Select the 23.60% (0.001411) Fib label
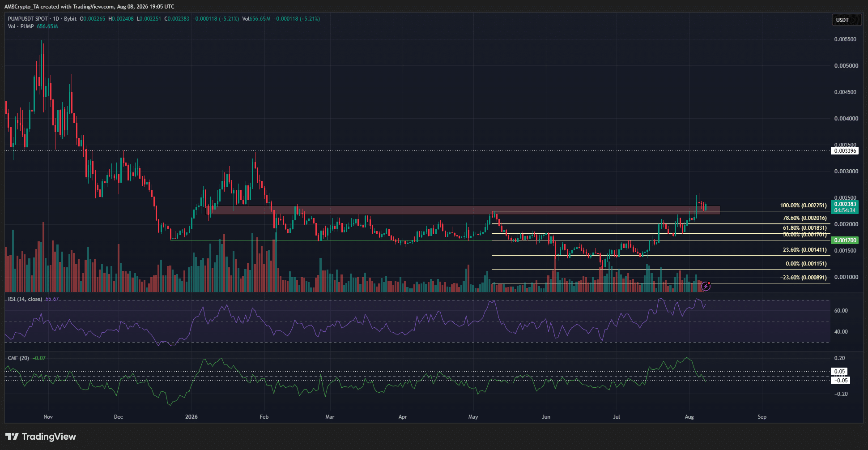Image resolution: width=868 pixels, height=450 pixels. point(805,250)
